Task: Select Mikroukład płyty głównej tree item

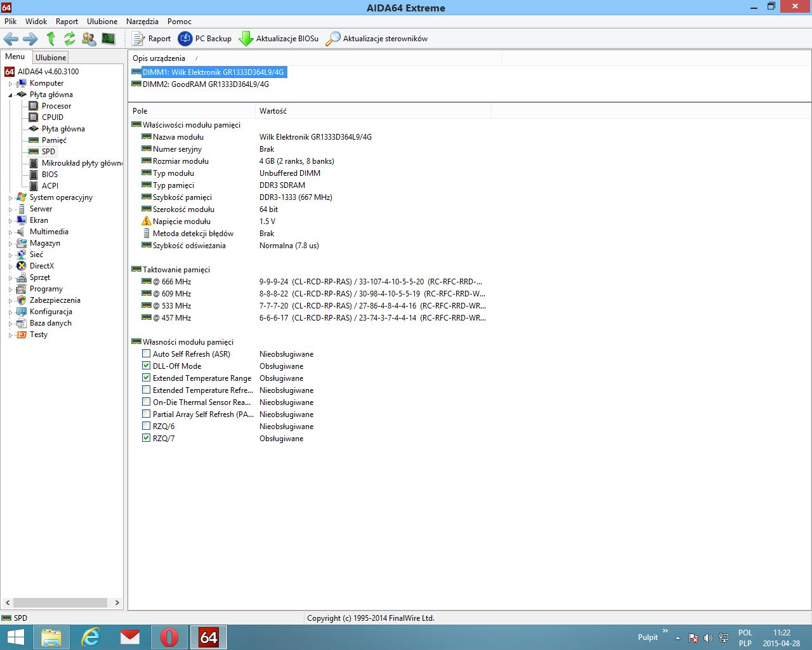Action: [x=82, y=163]
